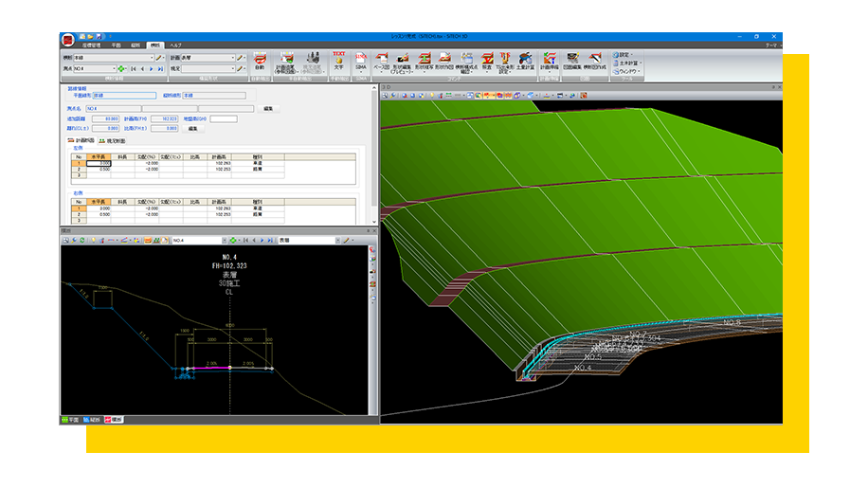Click the 計画高(FH) input field

(x=165, y=119)
